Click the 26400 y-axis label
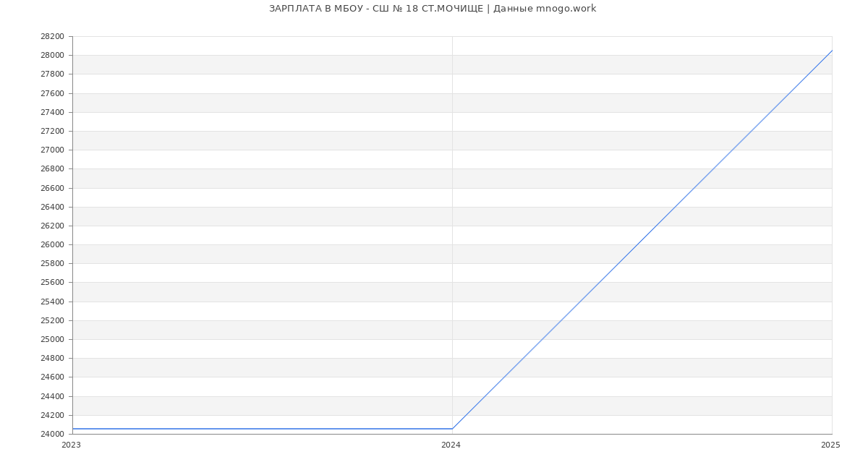 coord(52,208)
